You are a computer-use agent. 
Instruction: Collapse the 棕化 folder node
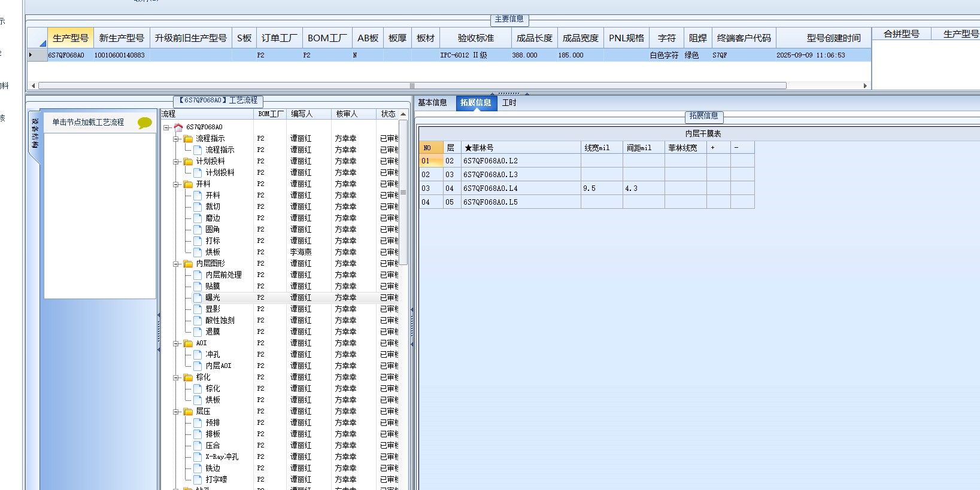pyautogui.click(x=177, y=378)
